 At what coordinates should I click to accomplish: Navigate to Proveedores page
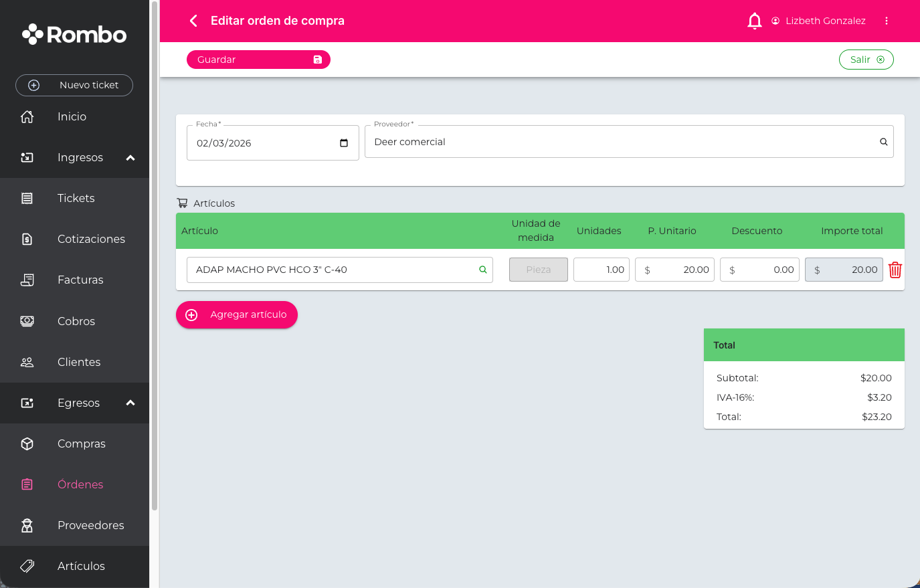(90, 525)
